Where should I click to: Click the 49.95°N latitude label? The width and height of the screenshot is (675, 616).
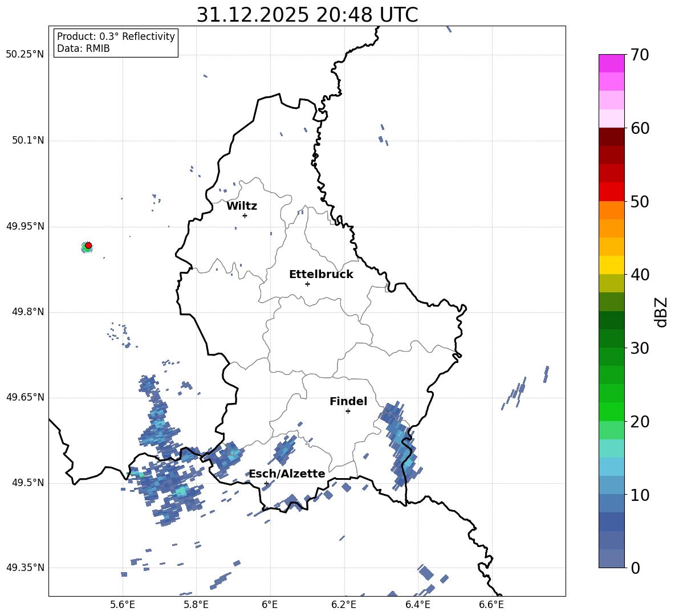pos(25,226)
